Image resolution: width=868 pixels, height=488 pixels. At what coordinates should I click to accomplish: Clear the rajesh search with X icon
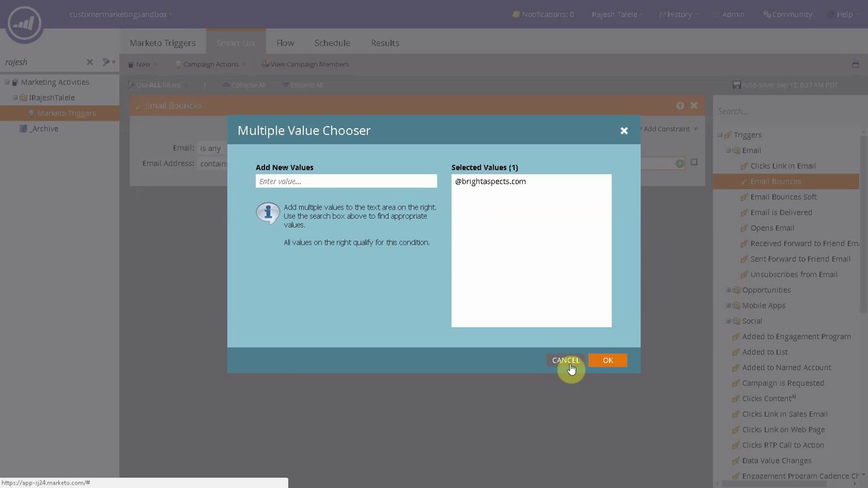[90, 62]
